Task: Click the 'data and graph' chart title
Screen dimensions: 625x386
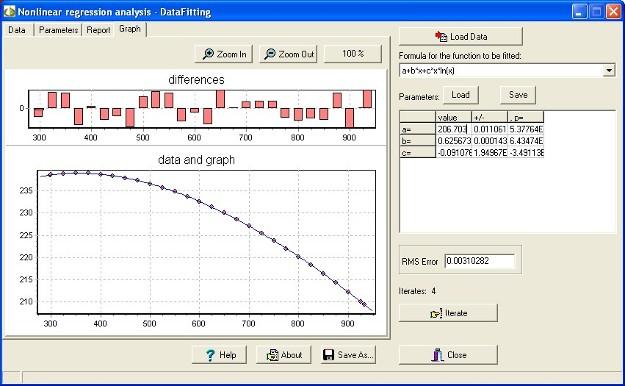Action: [196, 160]
